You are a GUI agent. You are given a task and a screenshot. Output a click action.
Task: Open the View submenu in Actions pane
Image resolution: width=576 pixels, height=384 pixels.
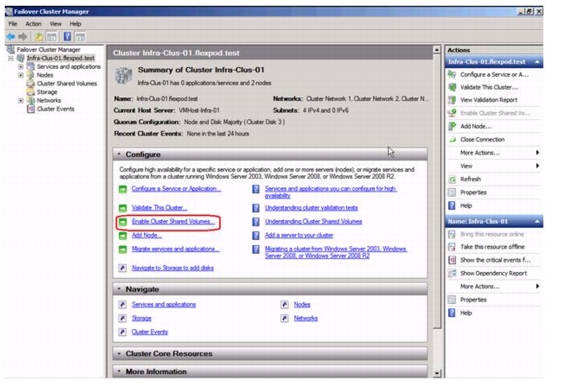[x=493, y=166]
